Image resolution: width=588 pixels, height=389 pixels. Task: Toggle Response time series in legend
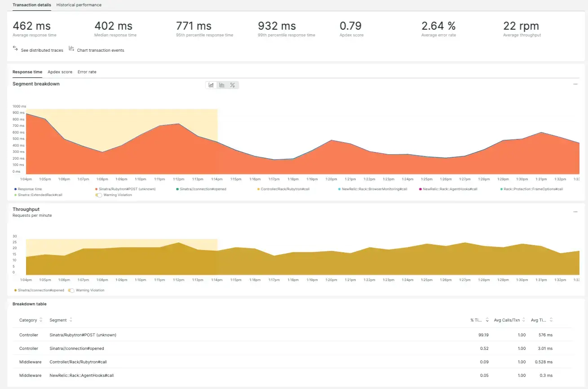click(29, 189)
